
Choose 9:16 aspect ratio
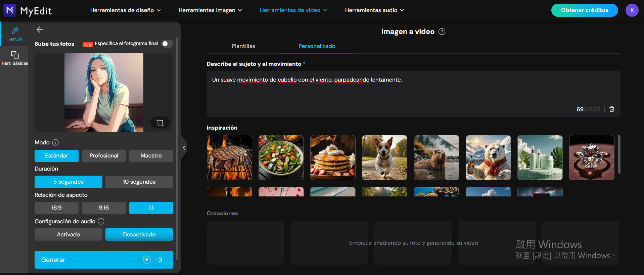click(104, 208)
